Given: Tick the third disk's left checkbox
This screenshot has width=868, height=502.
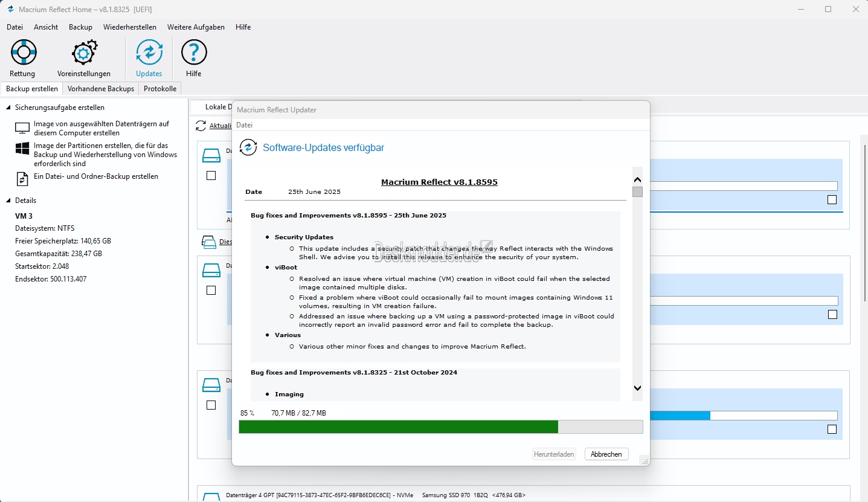Looking at the screenshot, I should tap(211, 405).
